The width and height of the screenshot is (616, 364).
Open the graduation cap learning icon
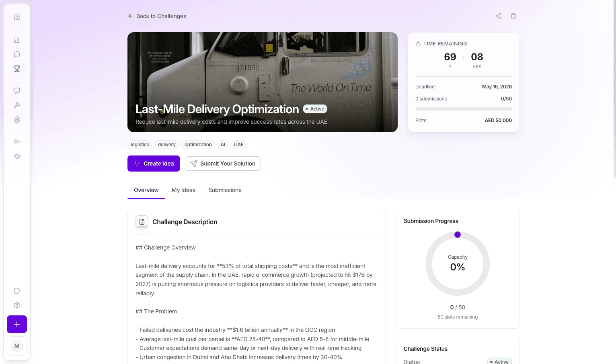pyautogui.click(x=17, y=156)
